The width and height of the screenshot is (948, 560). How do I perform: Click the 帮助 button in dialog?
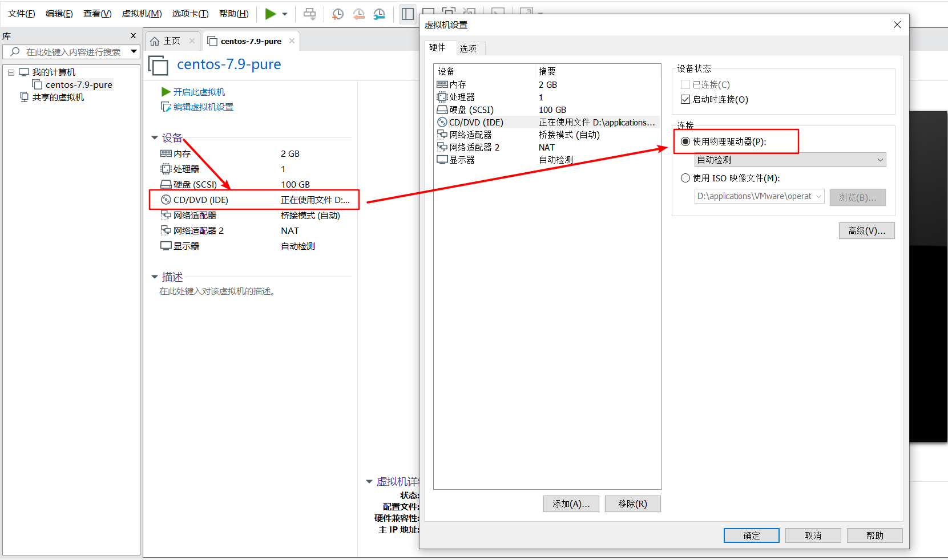click(875, 535)
